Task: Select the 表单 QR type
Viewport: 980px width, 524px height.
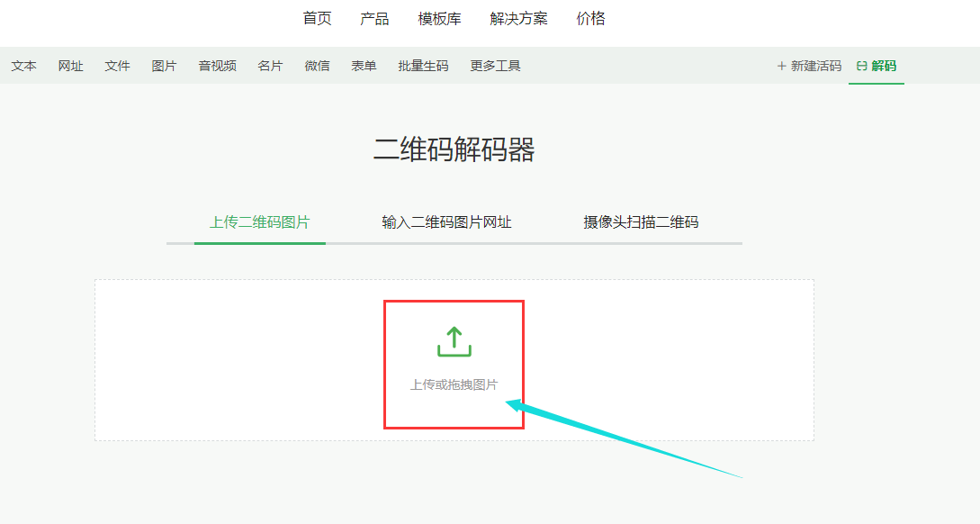Action: [364, 67]
